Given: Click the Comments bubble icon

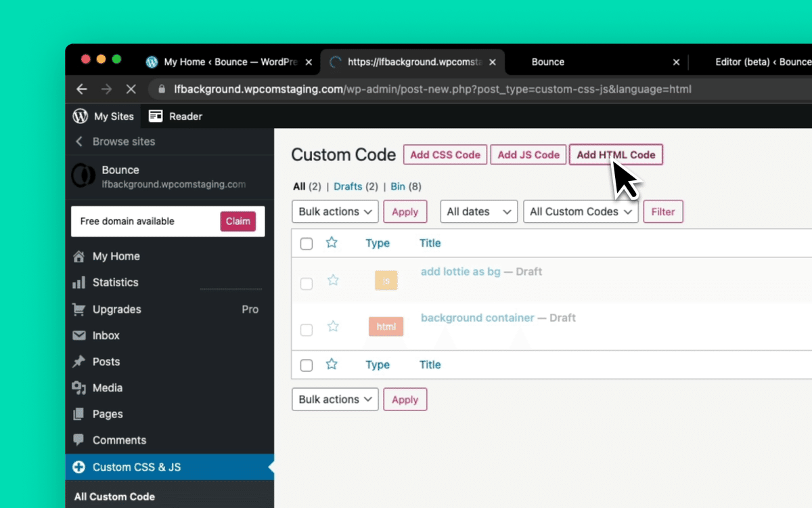Looking at the screenshot, I should click(x=79, y=440).
